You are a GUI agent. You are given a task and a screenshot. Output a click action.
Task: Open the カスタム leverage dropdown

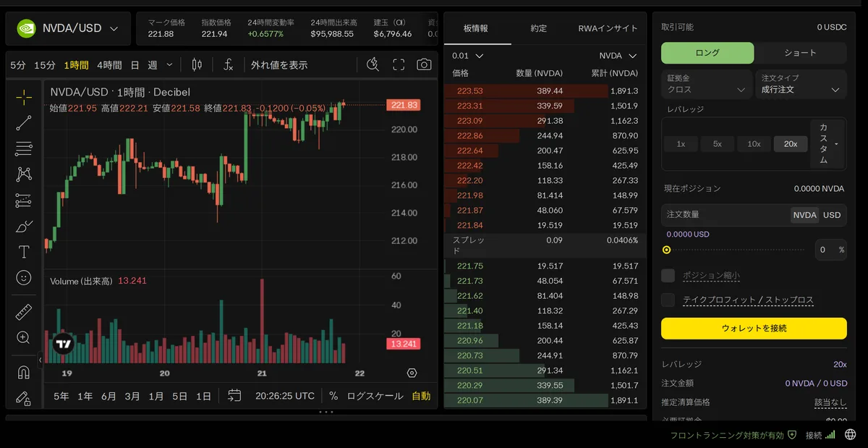827,143
